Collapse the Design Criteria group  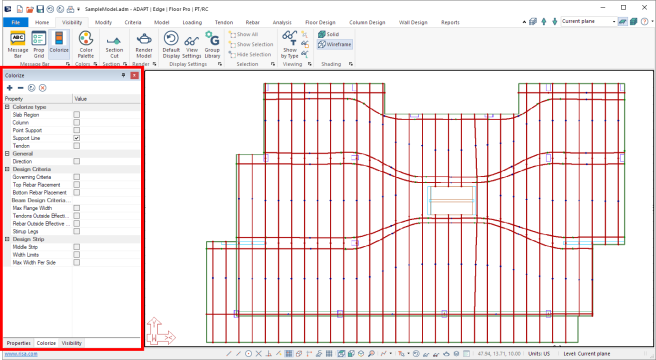tap(7, 169)
